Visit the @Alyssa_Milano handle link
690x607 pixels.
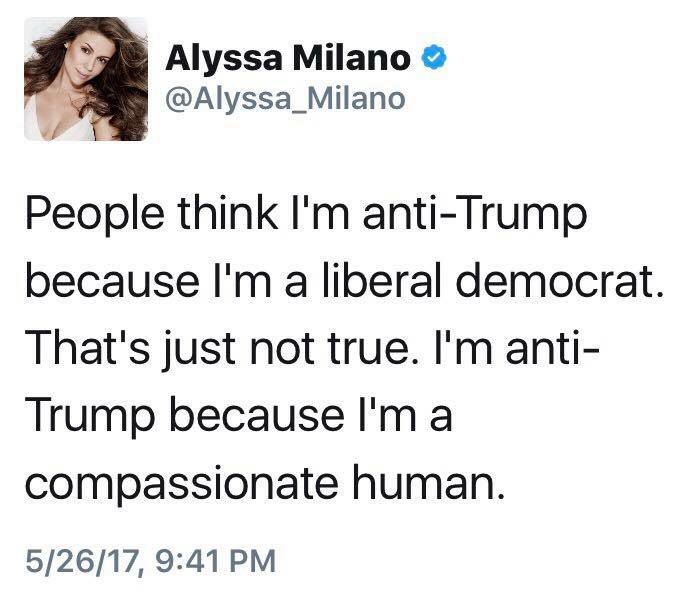coord(285,99)
